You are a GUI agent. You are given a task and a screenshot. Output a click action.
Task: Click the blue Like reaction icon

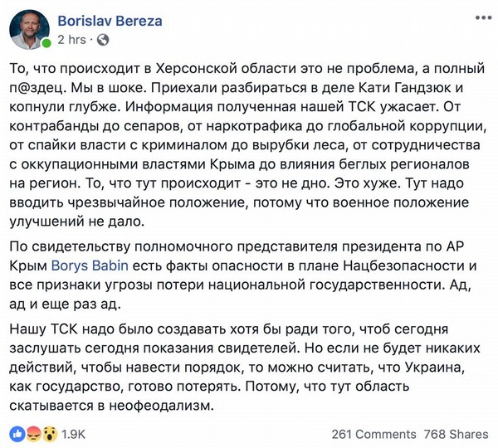[17, 434]
